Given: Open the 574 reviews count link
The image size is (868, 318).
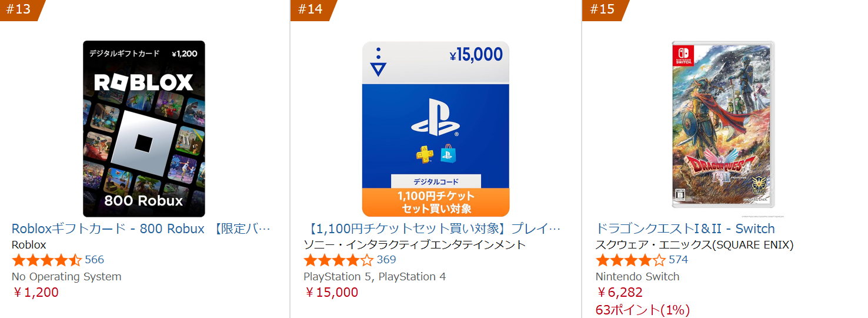Looking at the screenshot, I should pyautogui.click(x=678, y=260).
